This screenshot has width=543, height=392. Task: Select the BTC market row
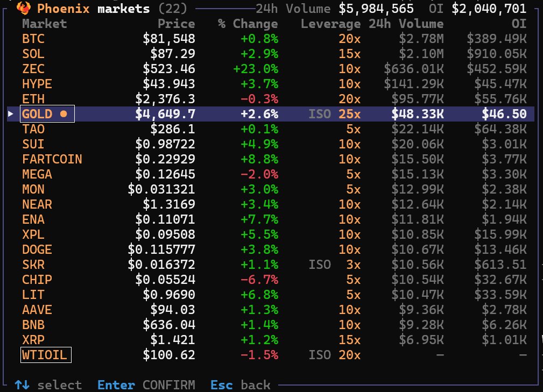[271, 39]
